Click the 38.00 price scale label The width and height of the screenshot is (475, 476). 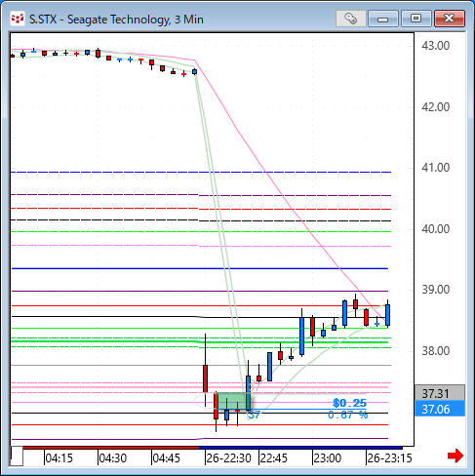[436, 351]
